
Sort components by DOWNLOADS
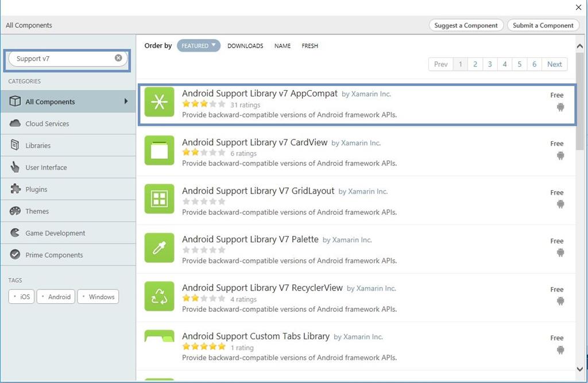pyautogui.click(x=245, y=46)
